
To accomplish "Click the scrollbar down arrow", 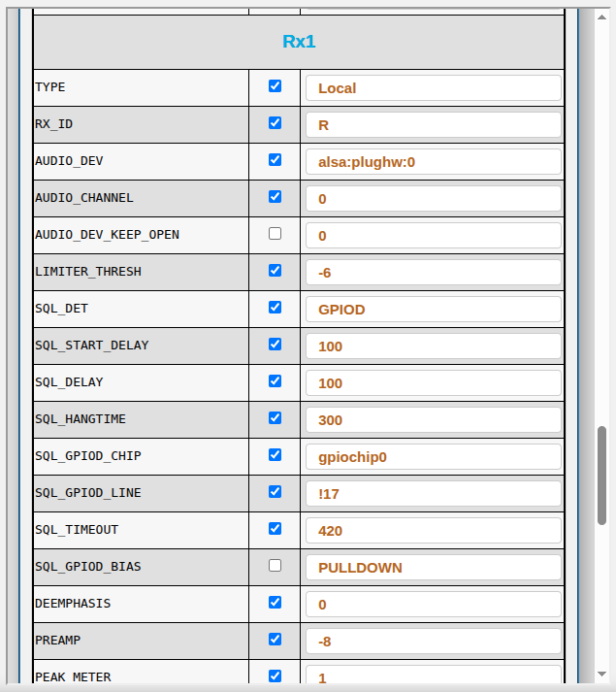I will tap(602, 673).
